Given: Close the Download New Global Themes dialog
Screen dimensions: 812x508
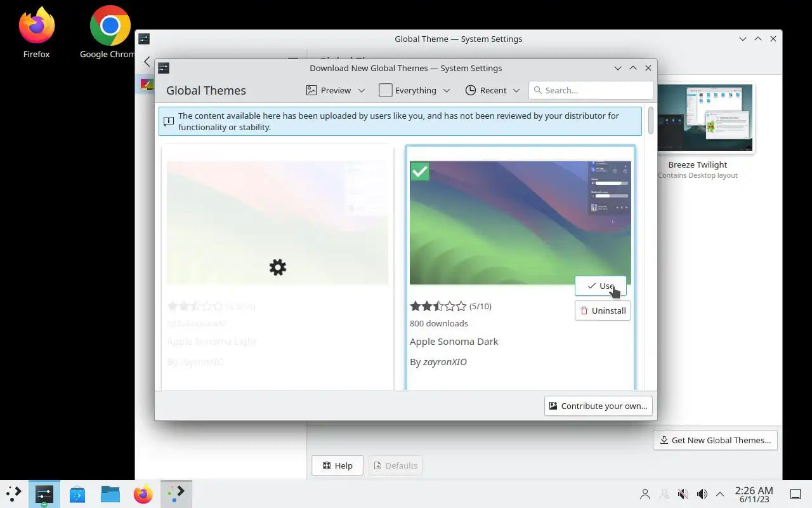Looking at the screenshot, I should pos(648,68).
